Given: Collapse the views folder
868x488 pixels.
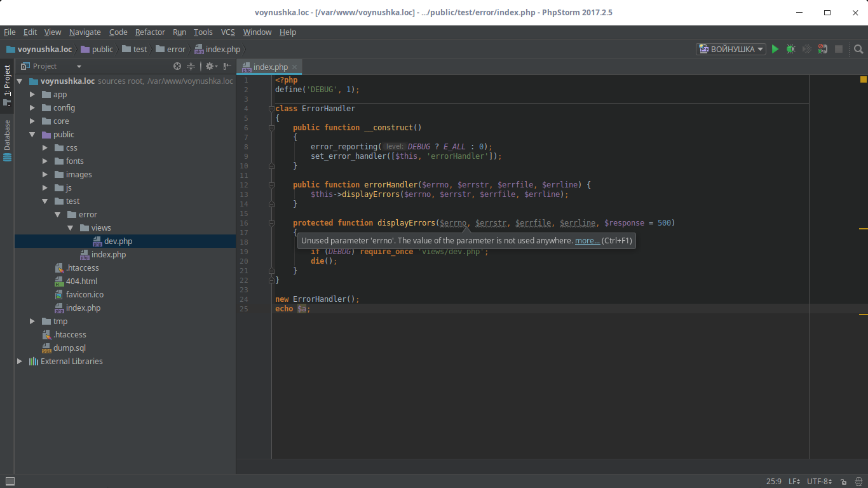Looking at the screenshot, I should pyautogui.click(x=71, y=227).
